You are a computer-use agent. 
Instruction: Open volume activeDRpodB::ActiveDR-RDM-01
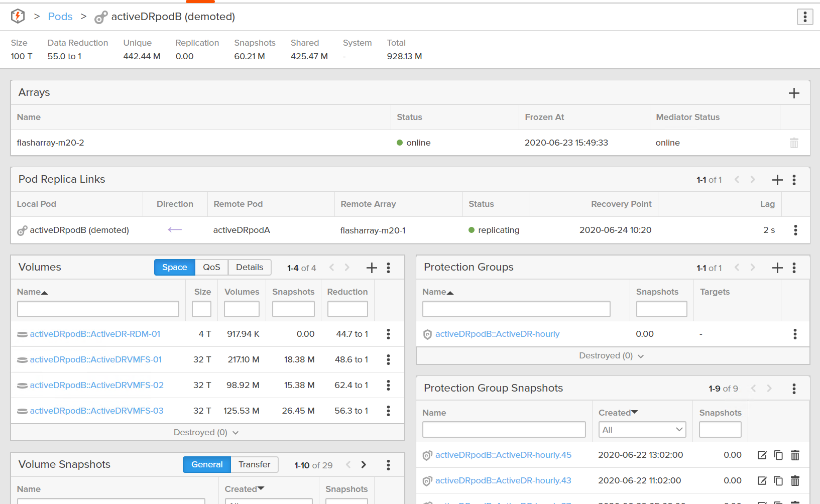95,334
